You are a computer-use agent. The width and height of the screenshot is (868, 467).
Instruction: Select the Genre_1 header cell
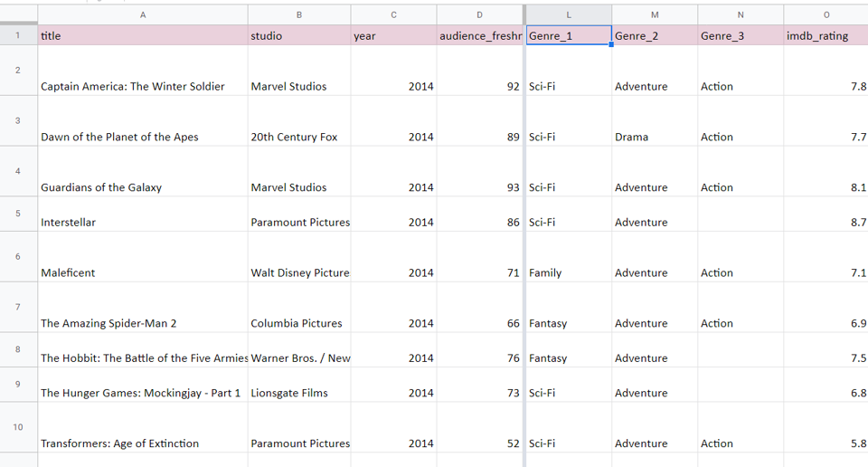point(569,35)
